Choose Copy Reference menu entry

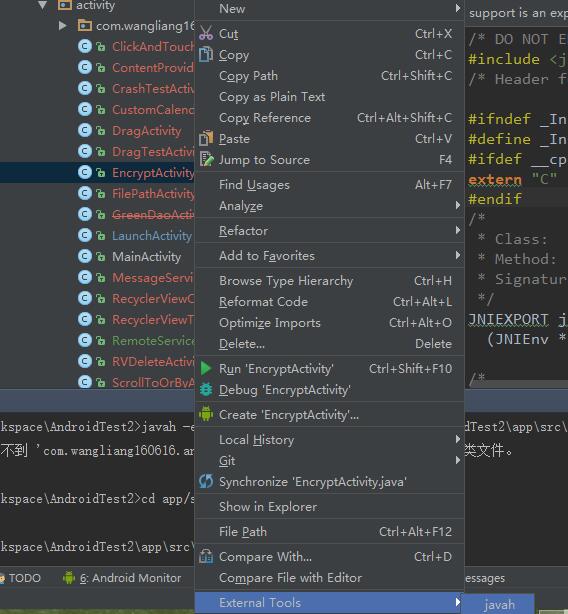(x=329, y=117)
